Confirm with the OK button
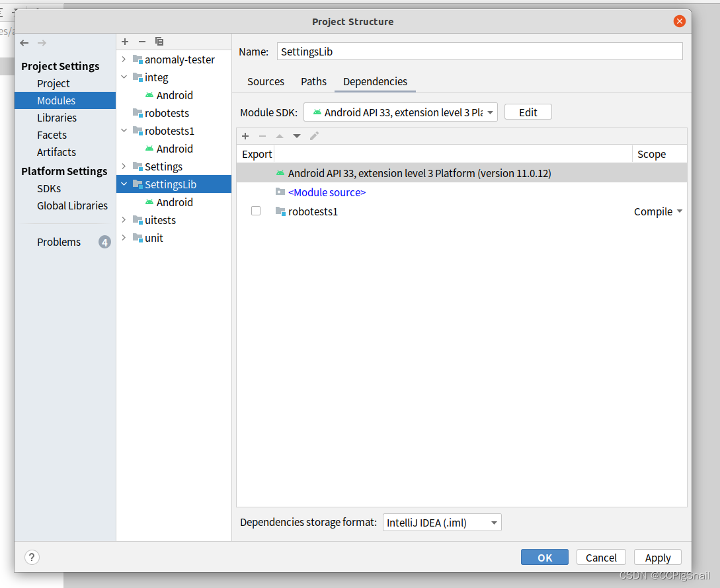Image resolution: width=720 pixels, height=588 pixels. [x=545, y=557]
